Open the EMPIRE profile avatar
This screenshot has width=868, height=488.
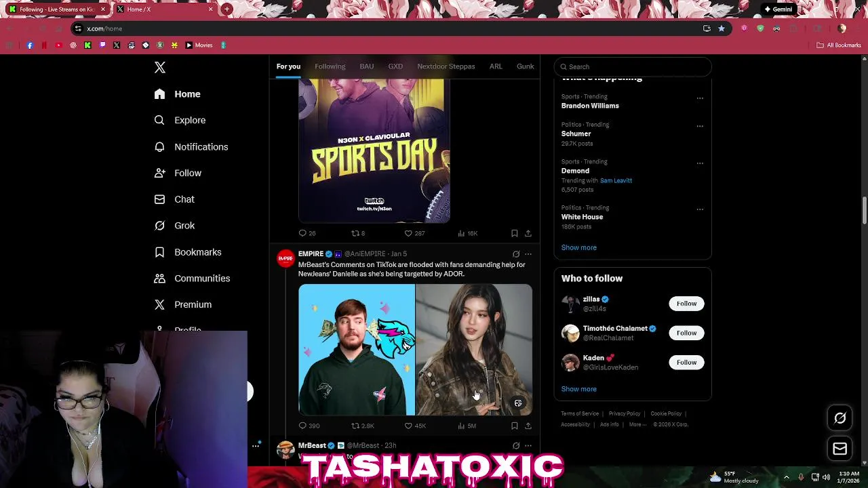285,258
